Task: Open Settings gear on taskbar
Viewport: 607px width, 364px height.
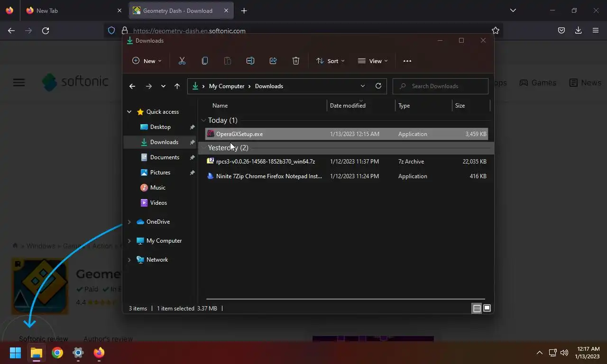Action: (x=78, y=353)
